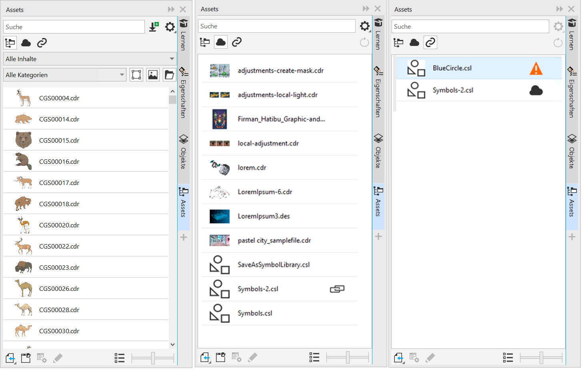Image resolution: width=588 pixels, height=374 pixels.
Task: Toggle the vector graphics filter button
Action: point(136,75)
